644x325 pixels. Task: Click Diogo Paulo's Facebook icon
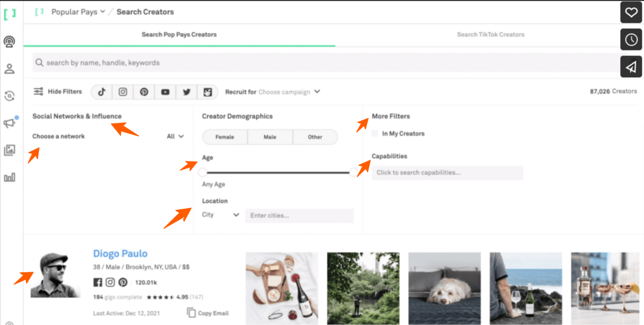[98, 282]
